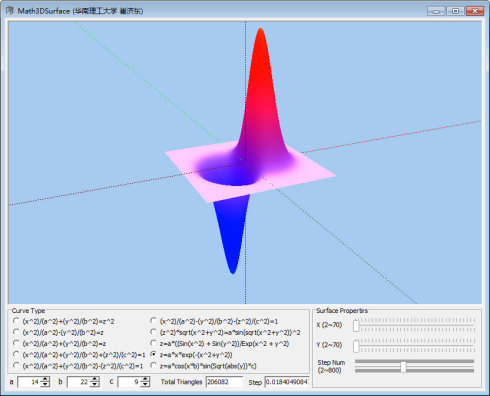Click the Total Triangles value box

coord(224,382)
